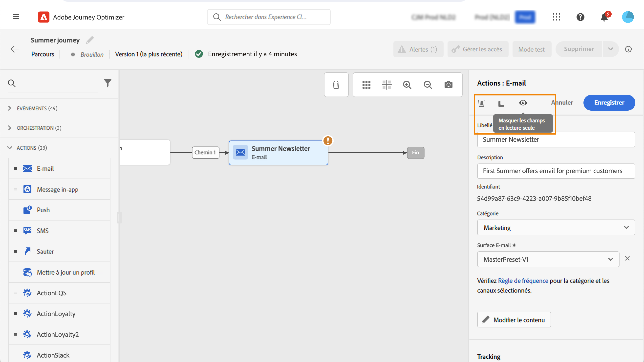
Task: Duplicate the activity using copy icon
Action: point(502,103)
